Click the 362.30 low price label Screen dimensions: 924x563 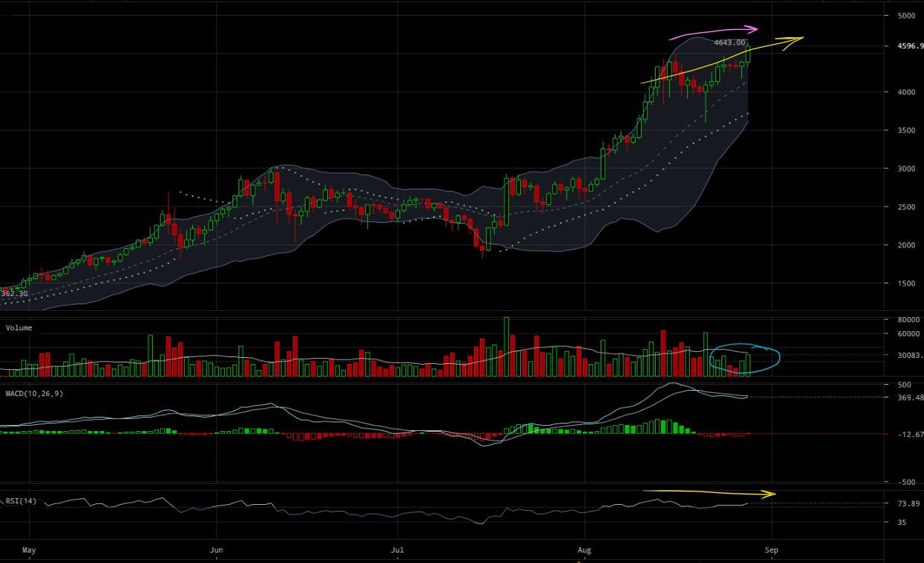(13, 294)
